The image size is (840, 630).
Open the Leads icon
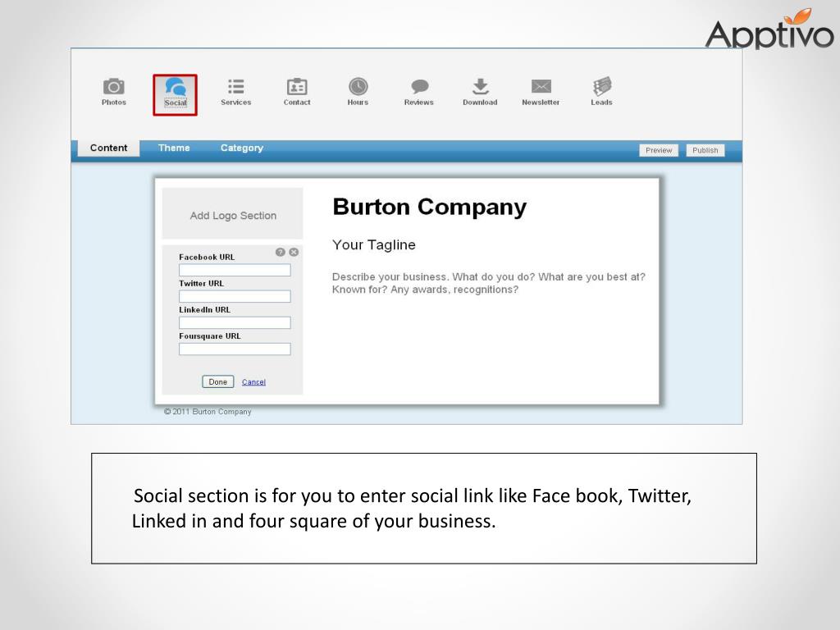pyautogui.click(x=602, y=86)
